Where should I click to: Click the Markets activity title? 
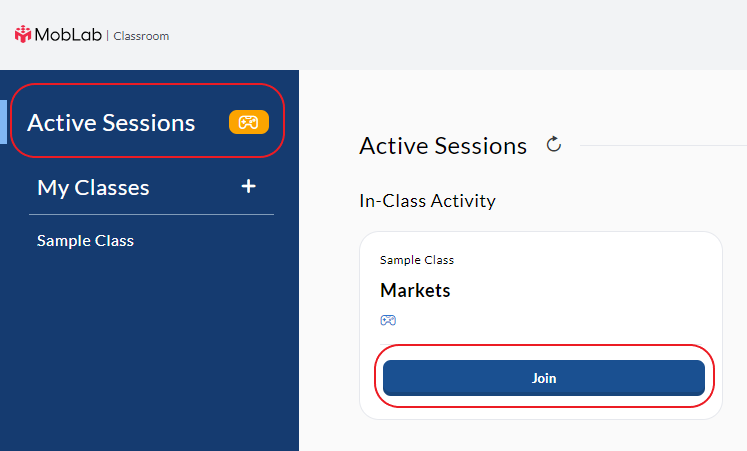click(x=415, y=290)
